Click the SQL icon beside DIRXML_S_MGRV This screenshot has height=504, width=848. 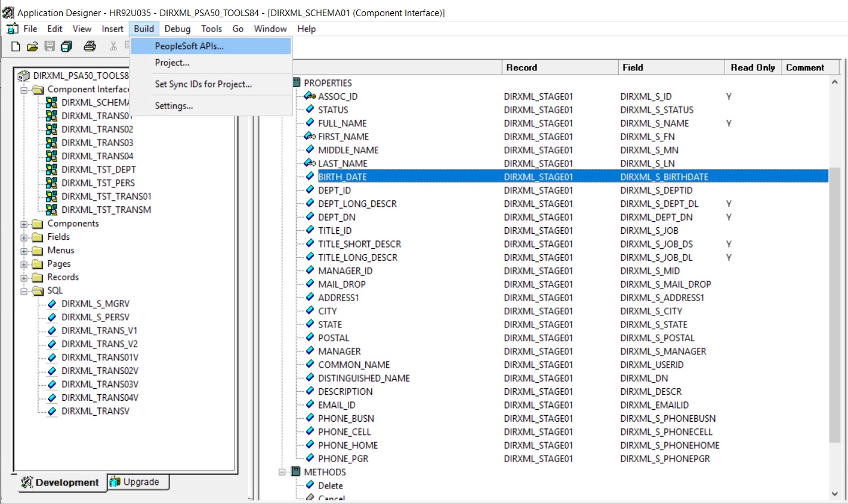[52, 304]
